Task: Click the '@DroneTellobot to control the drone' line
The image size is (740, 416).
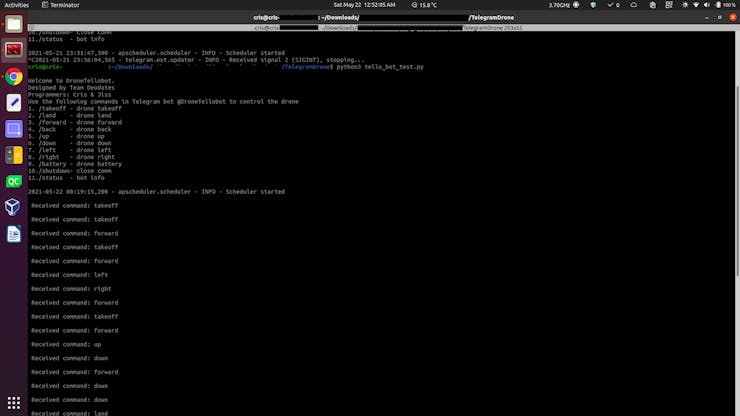Action: pos(163,102)
